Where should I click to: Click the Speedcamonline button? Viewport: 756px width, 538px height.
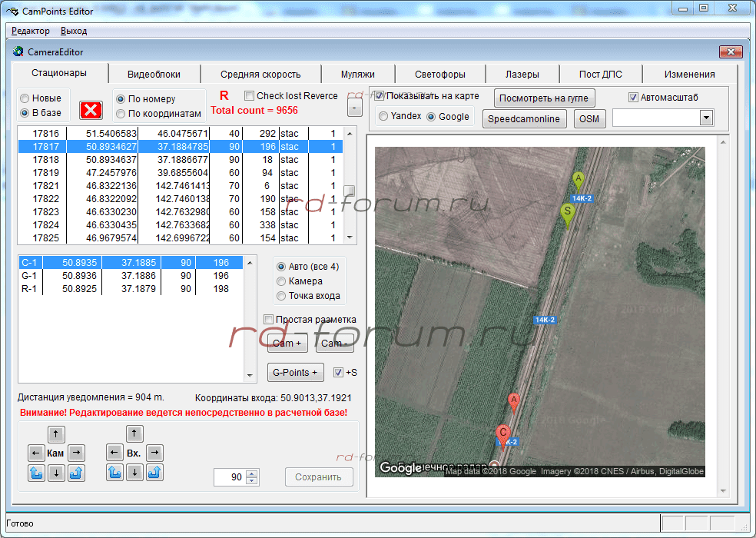[x=524, y=118]
